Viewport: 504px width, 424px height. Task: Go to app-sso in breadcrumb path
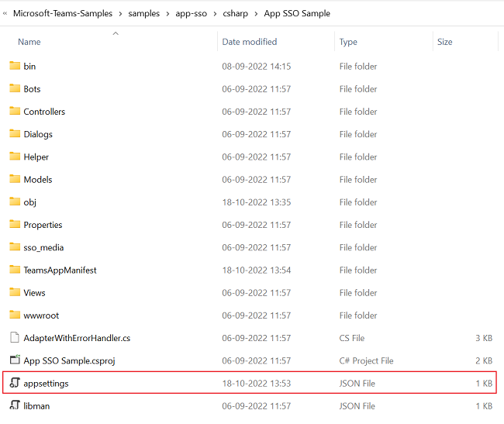tap(191, 13)
